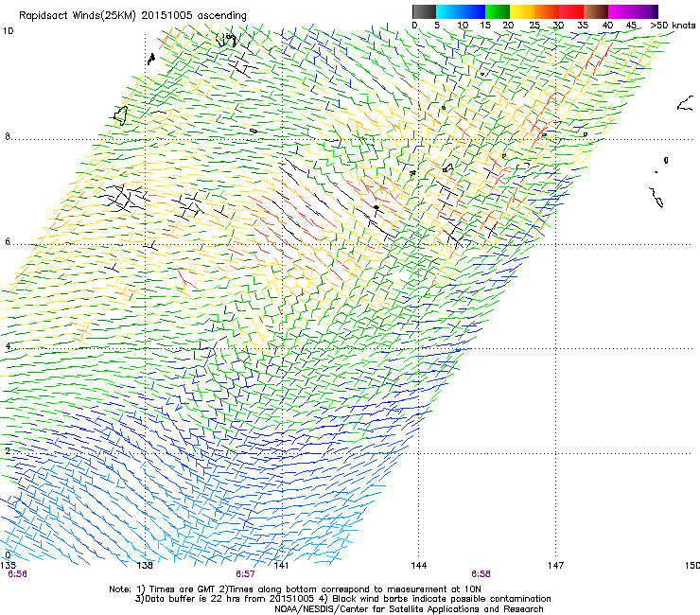Click the latitude "8" axis label
The width and height of the screenshot is (700, 615).
[8, 136]
